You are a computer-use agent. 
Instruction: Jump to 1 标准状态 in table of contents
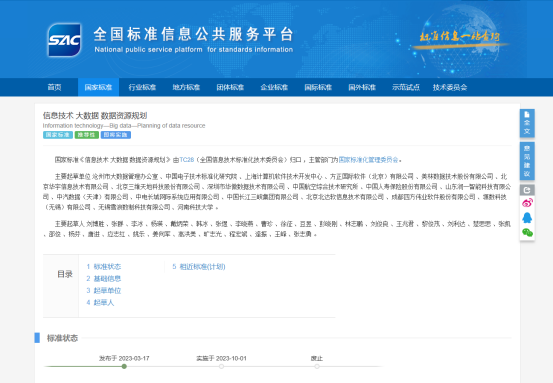click(x=104, y=267)
